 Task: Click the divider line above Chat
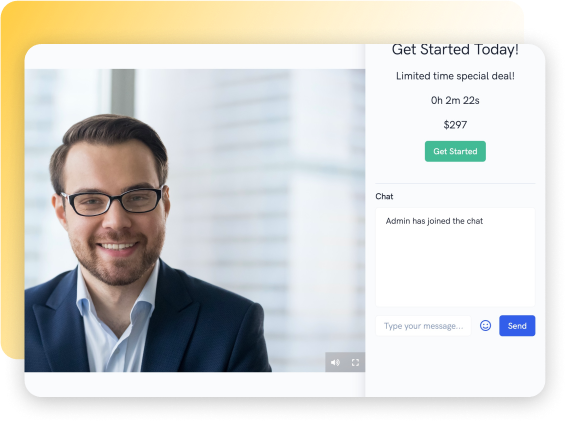click(455, 184)
